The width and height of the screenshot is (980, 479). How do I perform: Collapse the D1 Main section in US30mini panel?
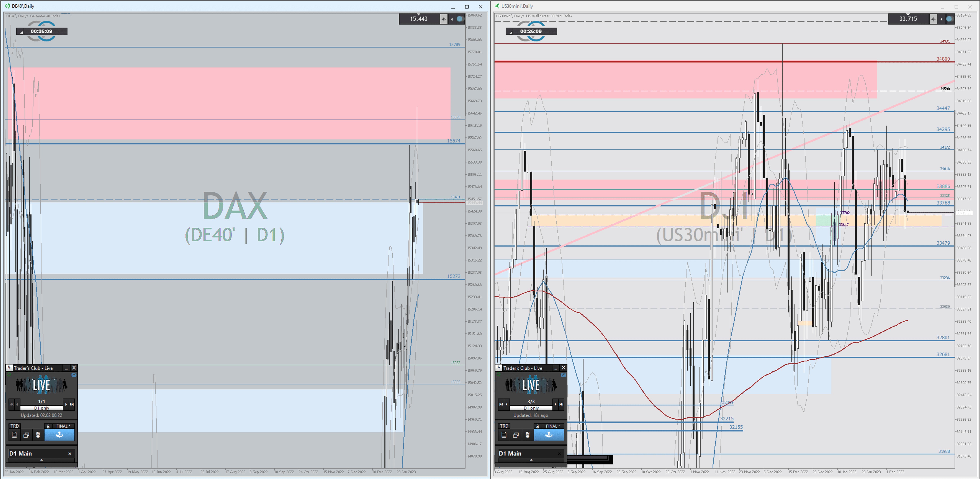[531, 460]
